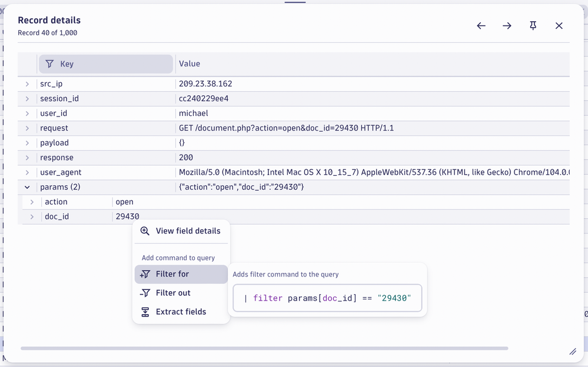Click the Filter out funnel icon
This screenshot has height=367, width=588.
pyautogui.click(x=145, y=293)
